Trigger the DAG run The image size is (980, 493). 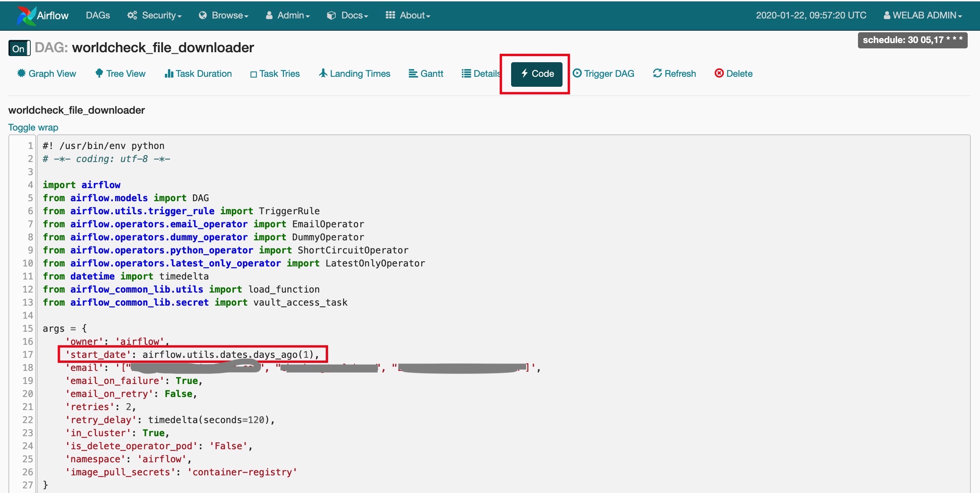(604, 73)
